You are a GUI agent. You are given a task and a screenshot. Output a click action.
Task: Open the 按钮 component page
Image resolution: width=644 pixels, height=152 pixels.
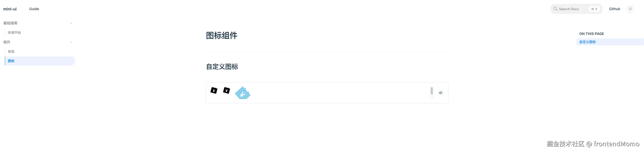11,51
